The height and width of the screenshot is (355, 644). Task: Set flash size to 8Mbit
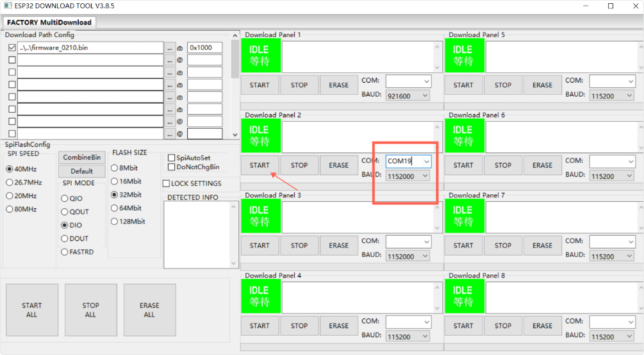pyautogui.click(x=115, y=168)
